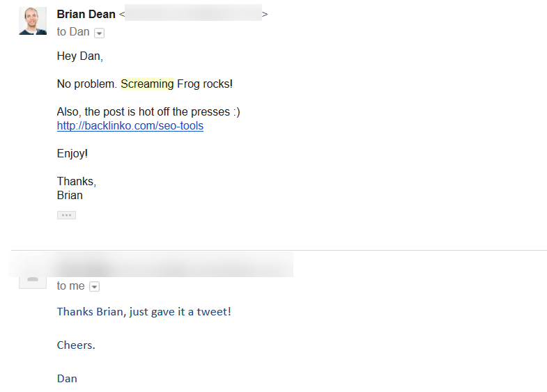This screenshot has height=392, width=547.
Task: Click Brian Dean's profile photo
Action: pyautogui.click(x=33, y=22)
